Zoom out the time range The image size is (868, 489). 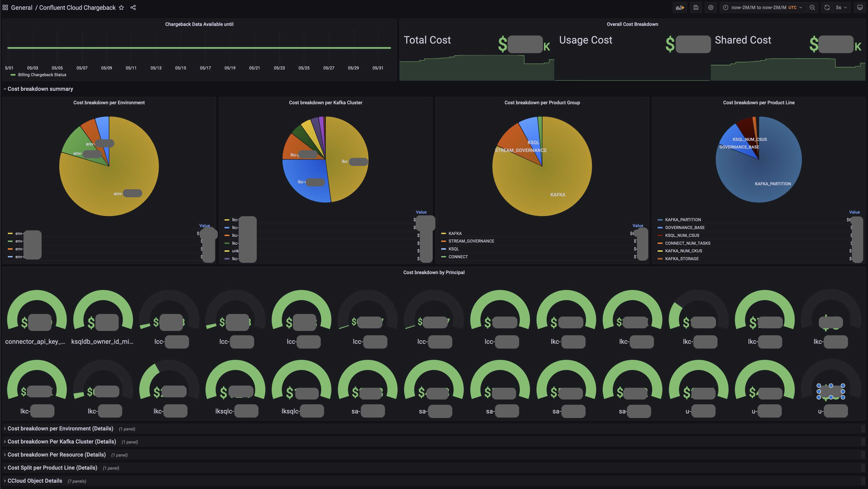812,7
